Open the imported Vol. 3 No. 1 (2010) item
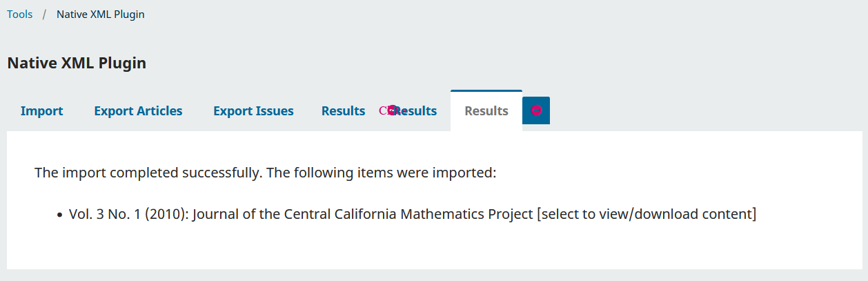868x281 pixels. pyautogui.click(x=413, y=214)
